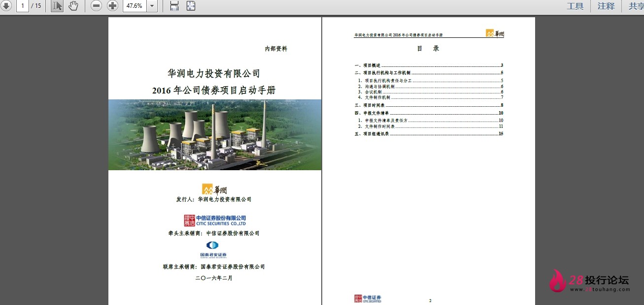The height and width of the screenshot is (305, 644).
Task: Select contents entry 1、项目执行机构责任与分工
Action: 430,80
